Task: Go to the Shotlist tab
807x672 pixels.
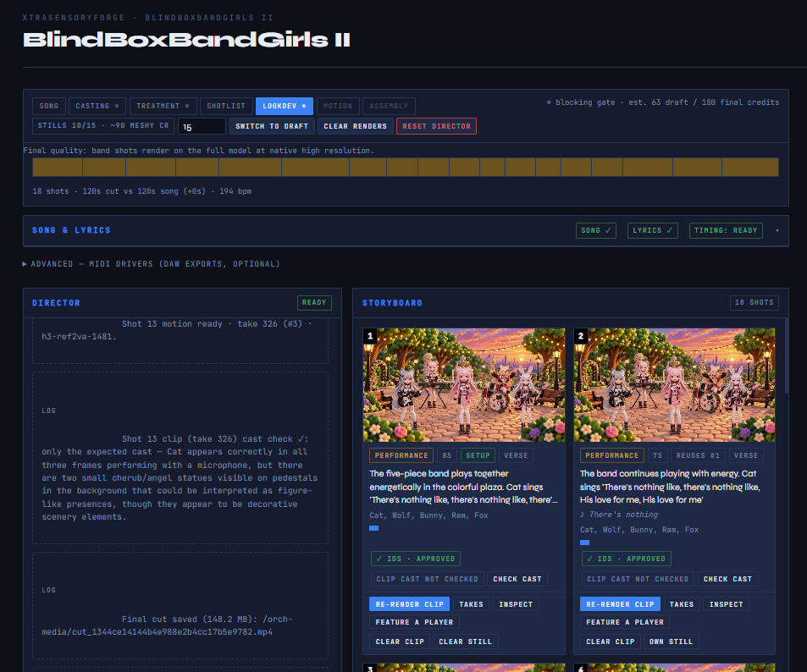Action: pyautogui.click(x=226, y=106)
